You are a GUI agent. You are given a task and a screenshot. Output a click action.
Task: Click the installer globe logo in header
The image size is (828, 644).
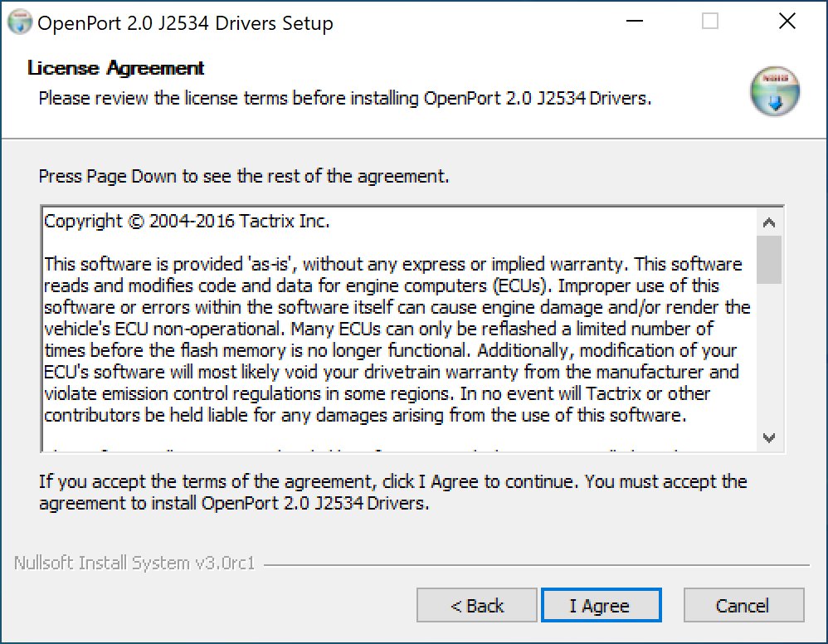[775, 91]
